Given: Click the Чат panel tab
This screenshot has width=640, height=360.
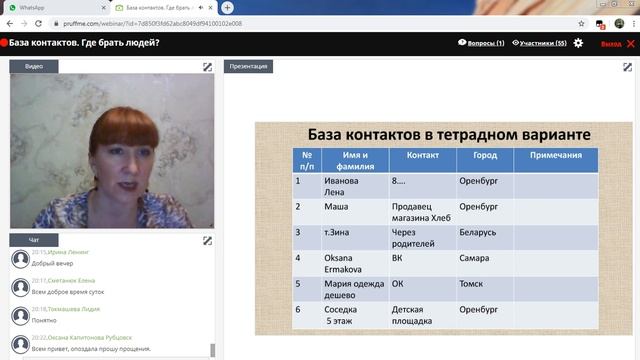Looking at the screenshot, I should 34,240.
